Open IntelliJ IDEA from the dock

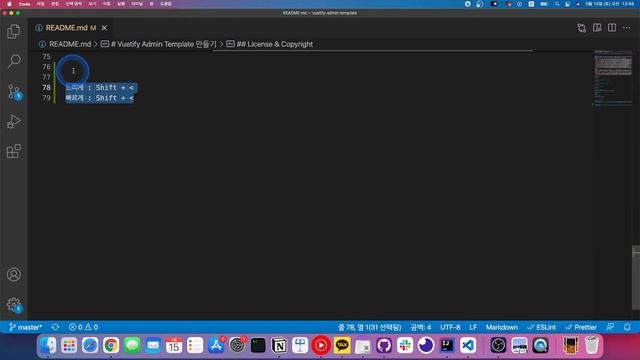click(447, 345)
